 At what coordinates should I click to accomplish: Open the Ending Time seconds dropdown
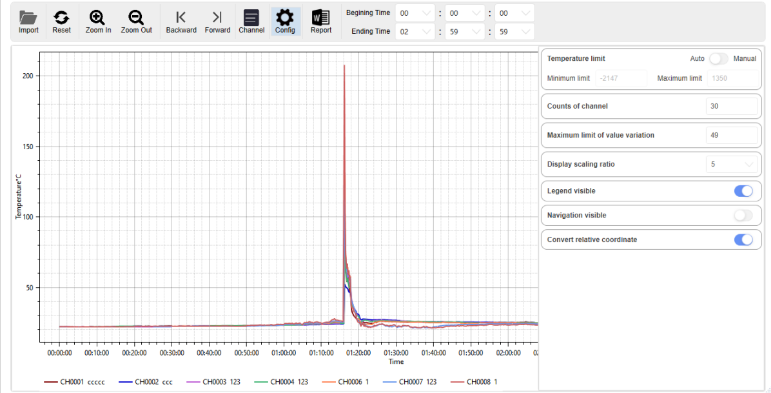(x=514, y=31)
